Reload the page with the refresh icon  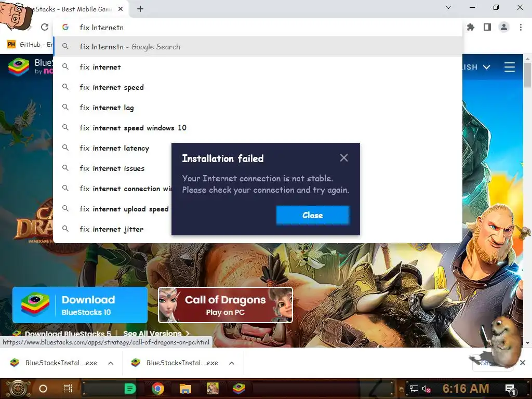45,27
